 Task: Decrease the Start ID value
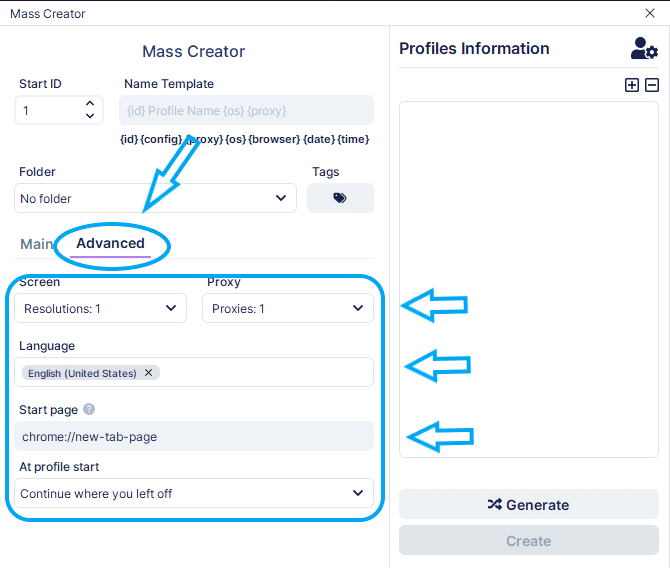coord(90,116)
